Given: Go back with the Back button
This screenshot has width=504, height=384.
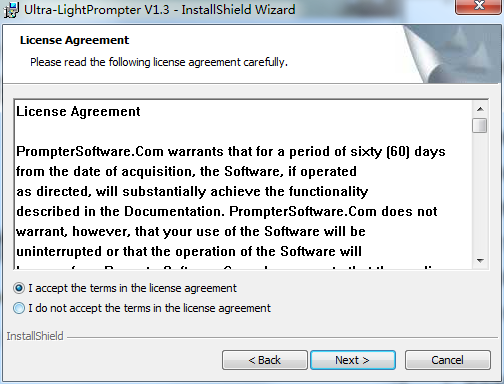Looking at the screenshot, I should [265, 360].
